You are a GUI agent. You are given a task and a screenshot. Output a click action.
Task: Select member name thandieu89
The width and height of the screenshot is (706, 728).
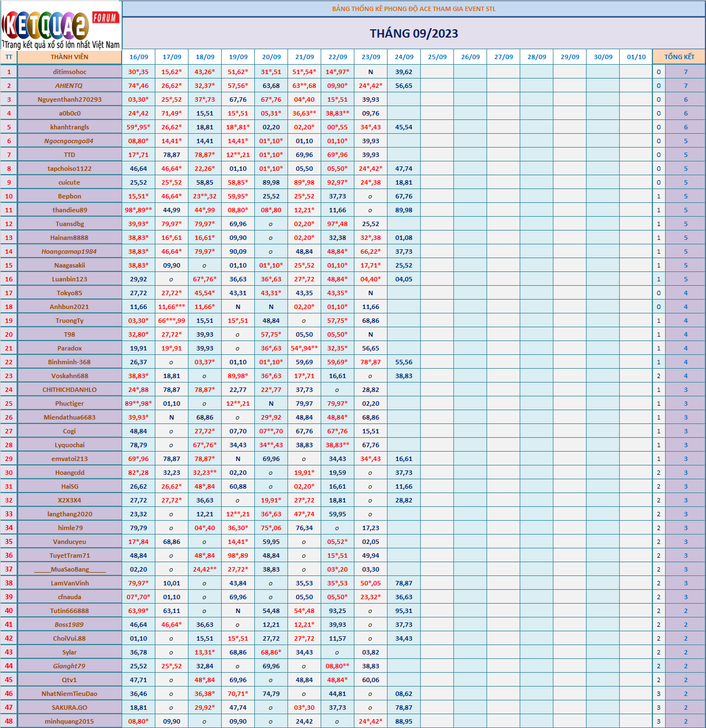coord(70,210)
